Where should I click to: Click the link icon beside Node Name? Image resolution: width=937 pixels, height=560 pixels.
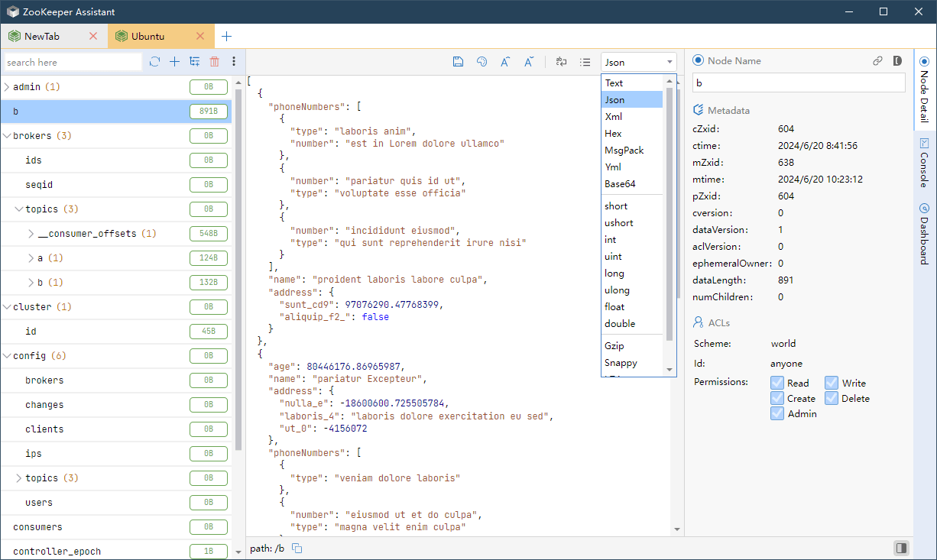click(x=878, y=61)
